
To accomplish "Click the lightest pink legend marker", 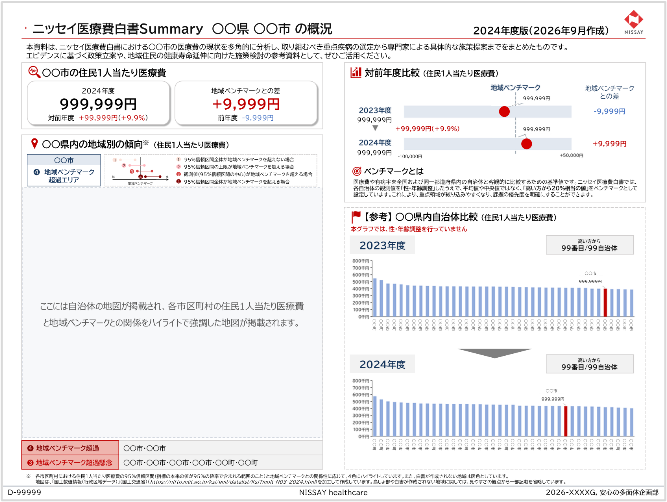I will pyautogui.click(x=179, y=160).
